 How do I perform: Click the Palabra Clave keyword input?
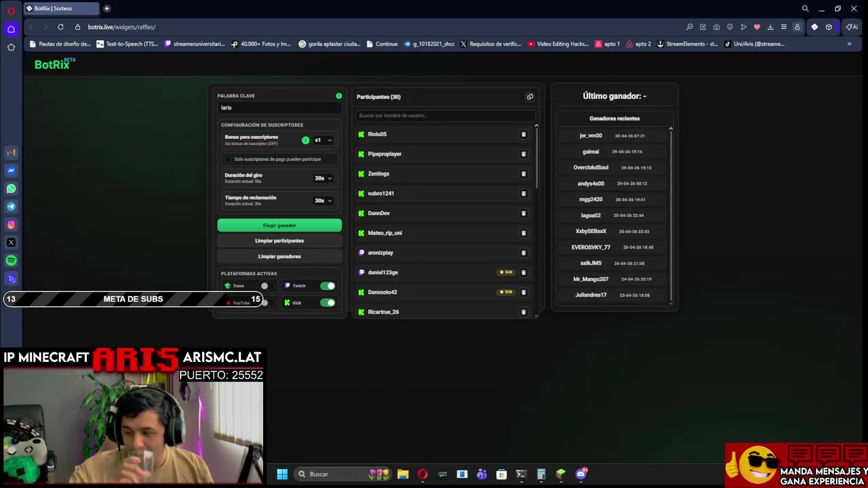279,108
